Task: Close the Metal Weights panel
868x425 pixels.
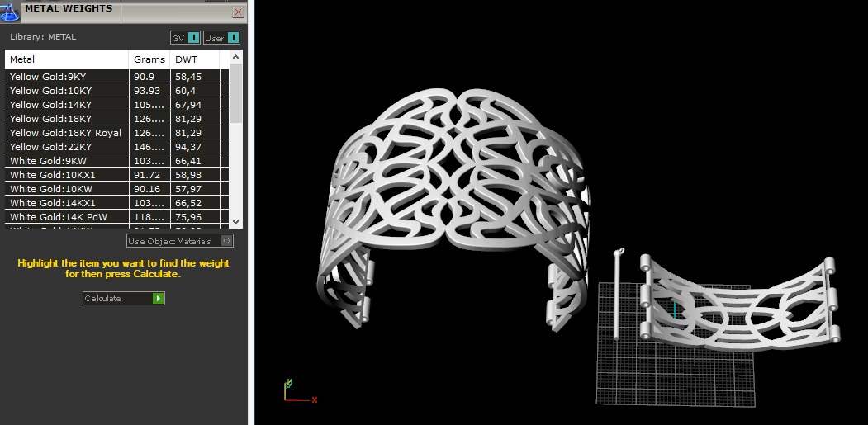Action: coord(238,12)
